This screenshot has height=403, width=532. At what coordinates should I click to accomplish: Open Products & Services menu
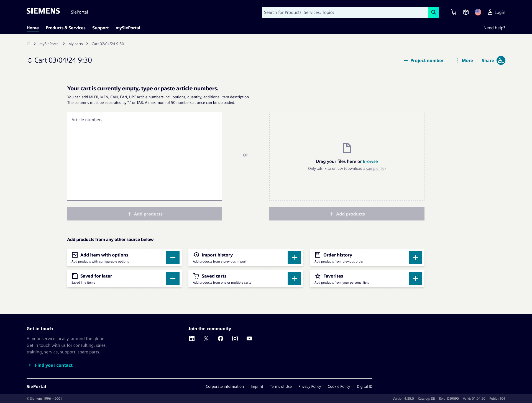click(66, 28)
